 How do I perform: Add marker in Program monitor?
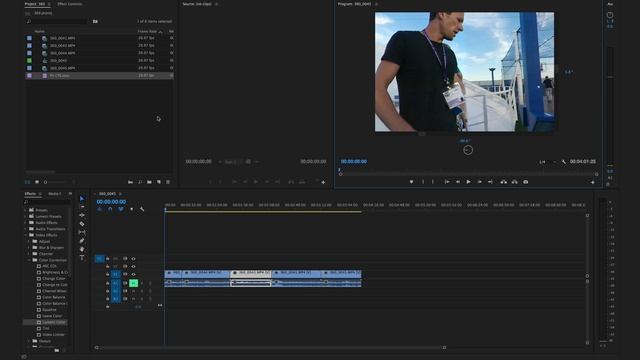pos(411,182)
